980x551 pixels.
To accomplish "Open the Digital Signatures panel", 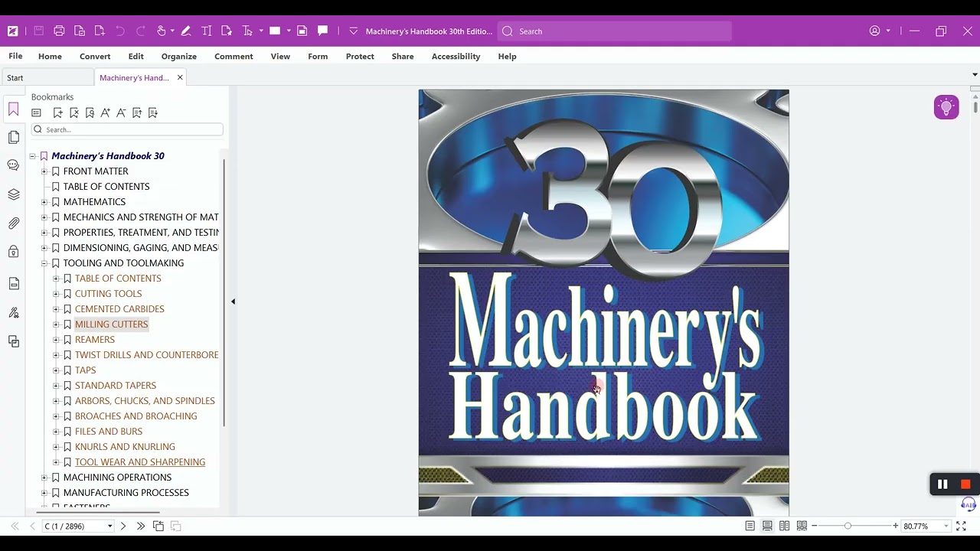I will click(x=14, y=312).
